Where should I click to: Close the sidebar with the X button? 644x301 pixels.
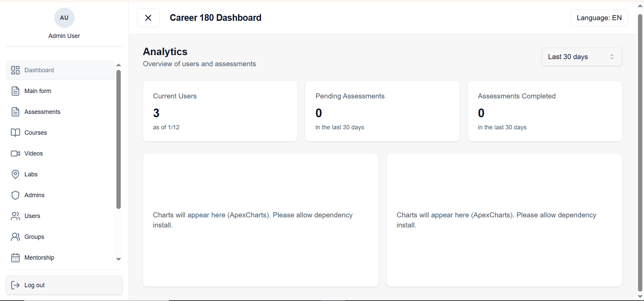tap(148, 18)
